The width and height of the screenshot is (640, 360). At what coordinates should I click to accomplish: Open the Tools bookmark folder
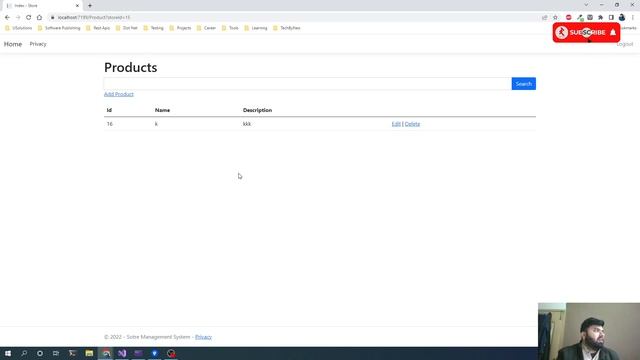230,28
